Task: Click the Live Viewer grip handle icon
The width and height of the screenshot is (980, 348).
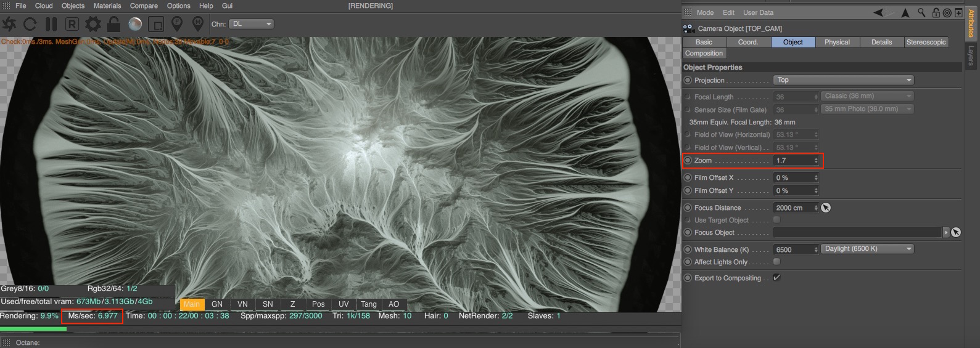Action: (x=7, y=6)
